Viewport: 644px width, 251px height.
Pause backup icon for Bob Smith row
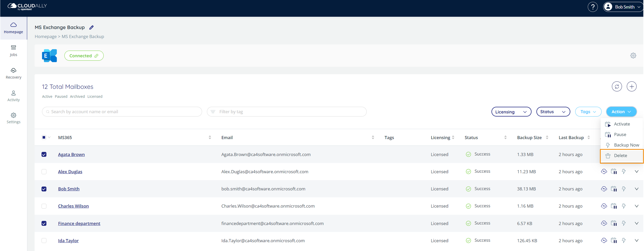(614, 189)
